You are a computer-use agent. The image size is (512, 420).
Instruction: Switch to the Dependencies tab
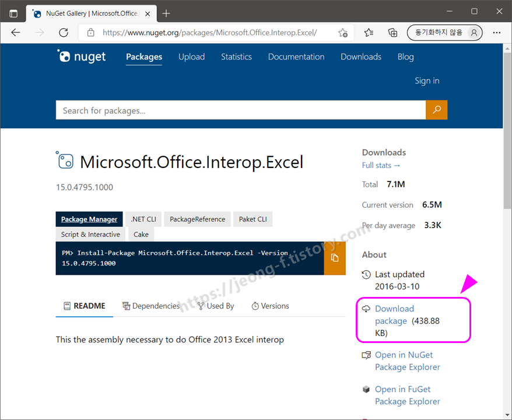pos(151,306)
